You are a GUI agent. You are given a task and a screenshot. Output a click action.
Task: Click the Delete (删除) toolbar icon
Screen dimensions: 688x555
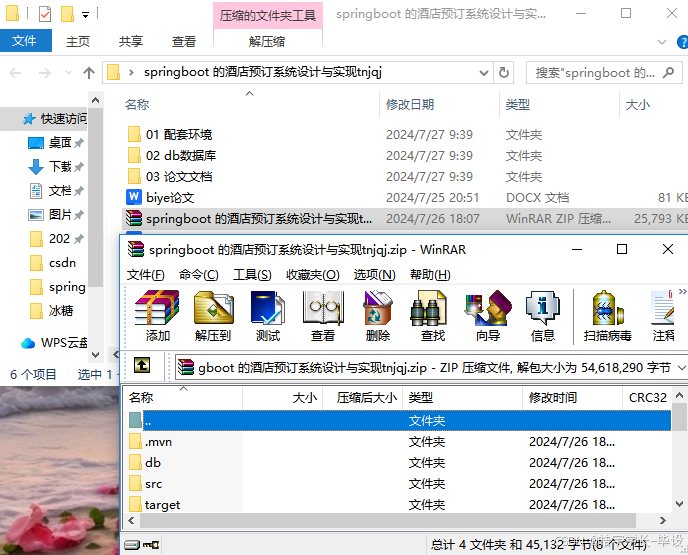tap(378, 315)
